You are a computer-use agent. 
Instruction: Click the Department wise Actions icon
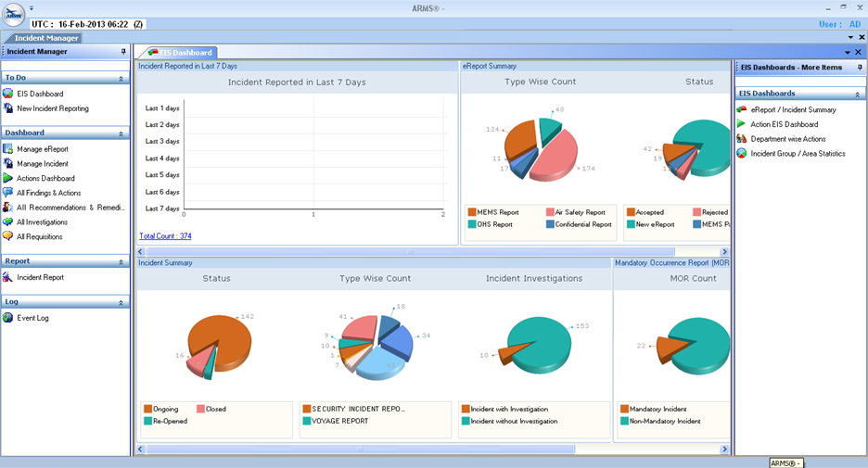tap(742, 139)
